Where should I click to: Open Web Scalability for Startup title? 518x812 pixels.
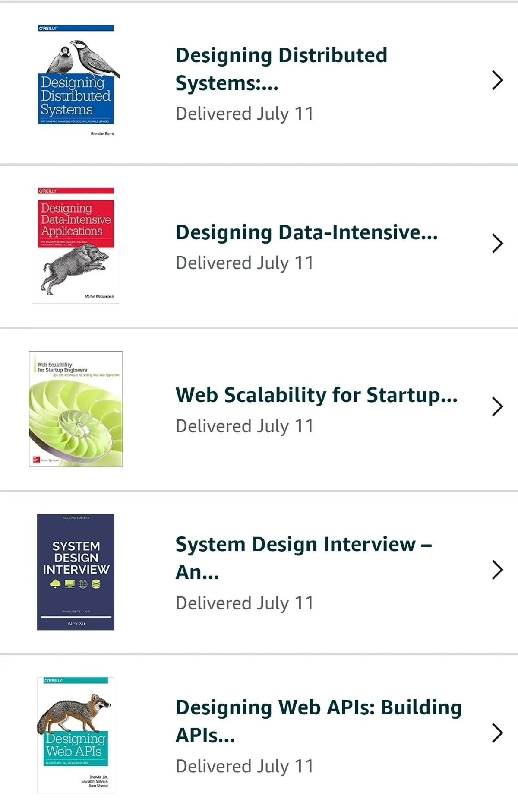tap(316, 395)
